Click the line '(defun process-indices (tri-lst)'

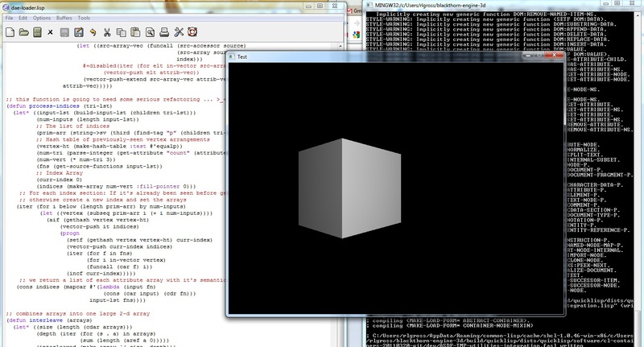[58, 106]
